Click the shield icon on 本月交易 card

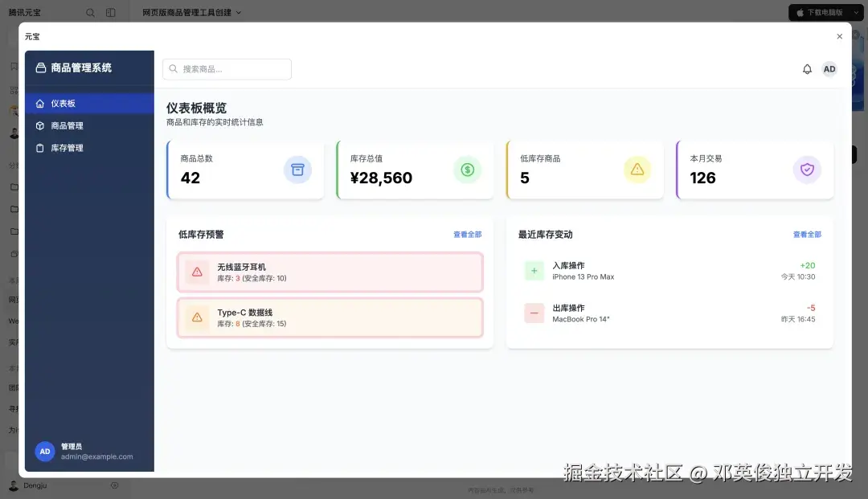(807, 170)
